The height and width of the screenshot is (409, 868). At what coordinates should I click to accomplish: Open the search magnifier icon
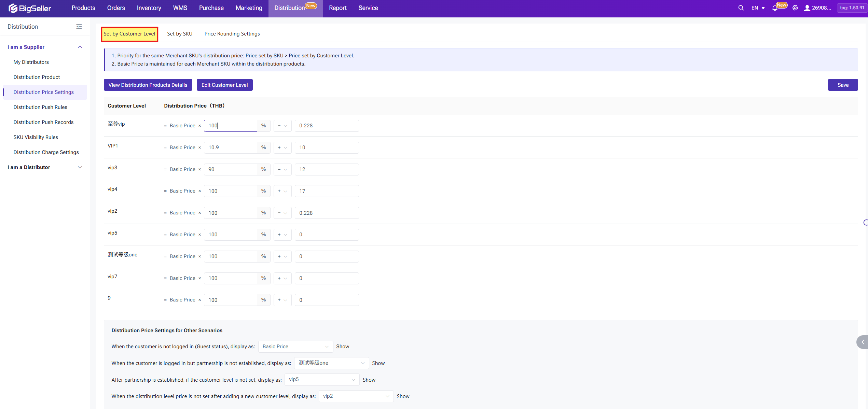point(741,8)
